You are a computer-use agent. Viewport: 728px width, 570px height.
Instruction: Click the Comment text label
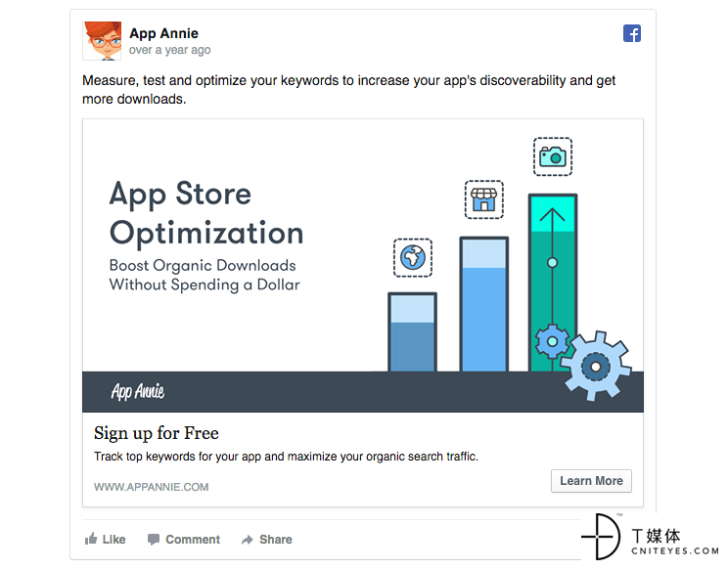[x=193, y=540]
